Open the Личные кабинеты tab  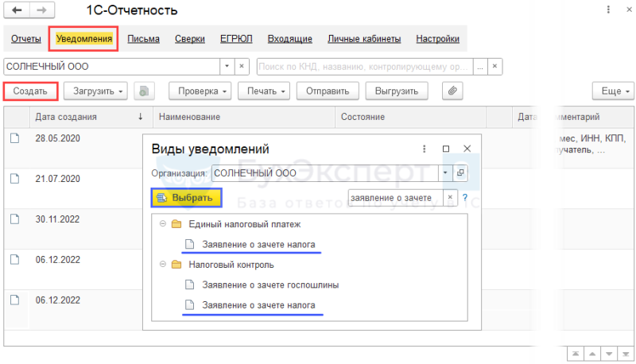364,39
